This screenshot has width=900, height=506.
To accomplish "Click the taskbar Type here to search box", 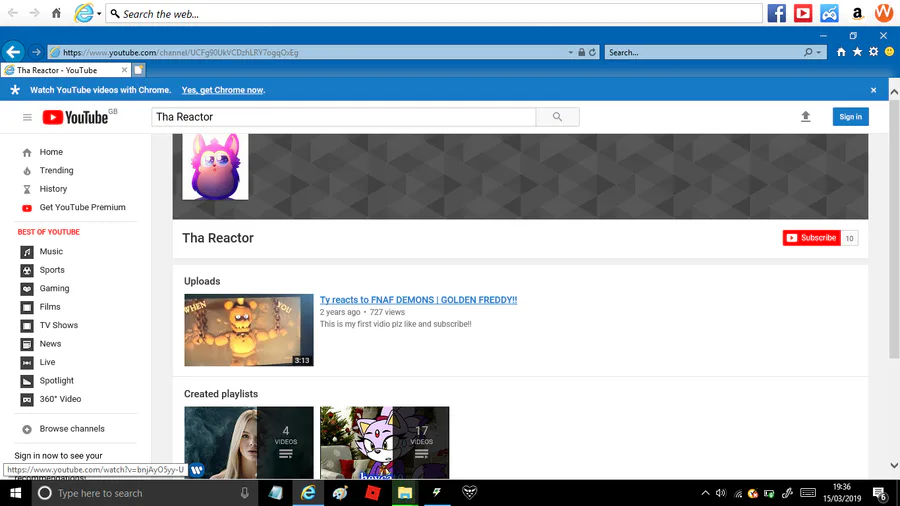I will point(143,493).
